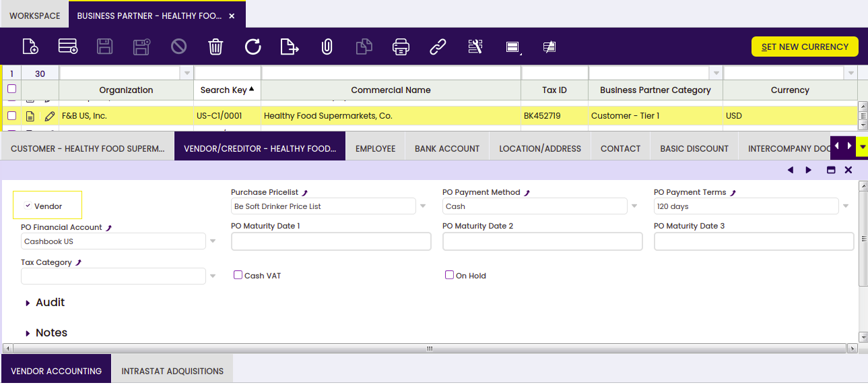Follow the PO Payment Terms link arrow

click(x=733, y=193)
